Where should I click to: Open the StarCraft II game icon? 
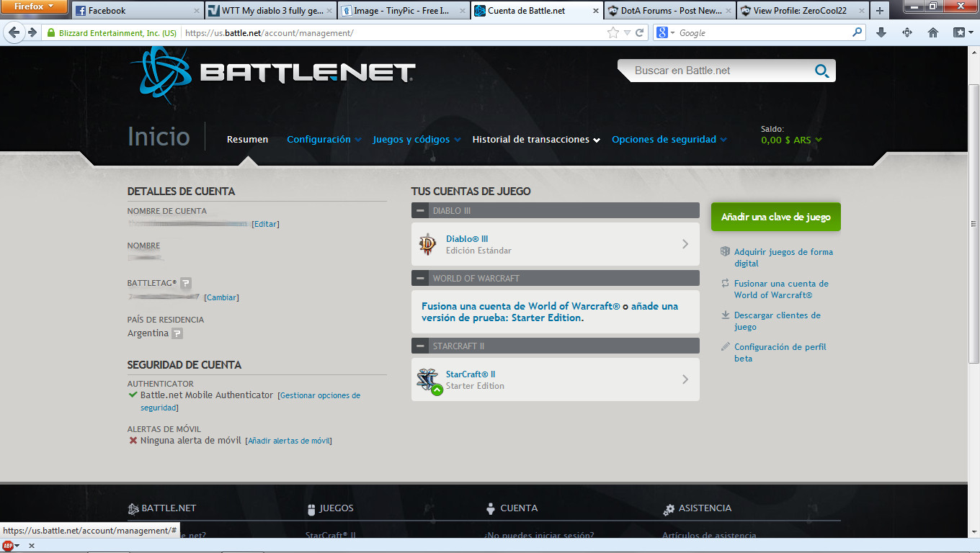click(428, 379)
